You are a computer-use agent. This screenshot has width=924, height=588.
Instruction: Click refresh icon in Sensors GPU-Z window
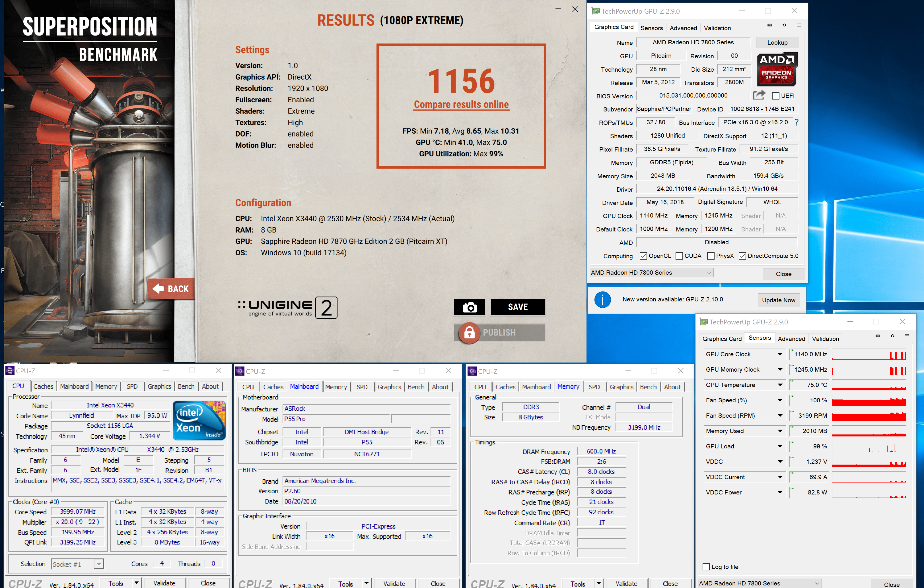(892, 336)
